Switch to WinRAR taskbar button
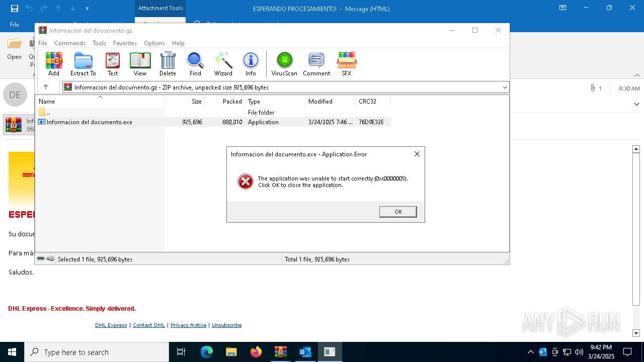This screenshot has height=362, width=644. [281, 352]
